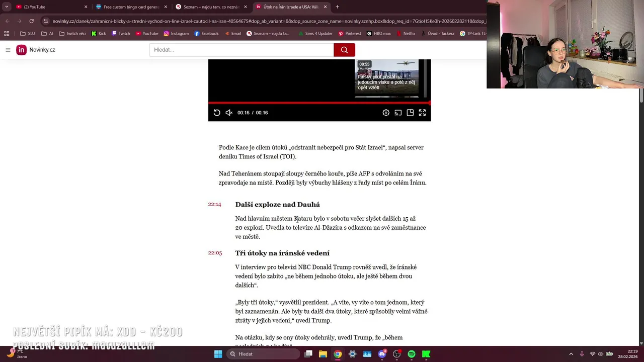Open the Windows Start menu
Viewport: 644px width, 362px height.
tap(218, 354)
